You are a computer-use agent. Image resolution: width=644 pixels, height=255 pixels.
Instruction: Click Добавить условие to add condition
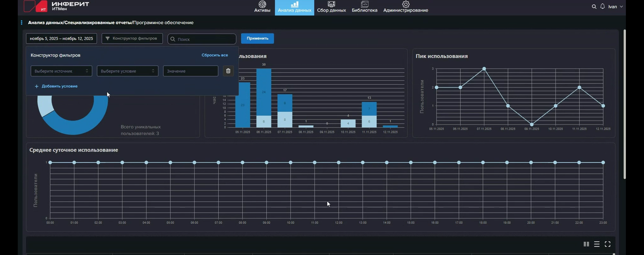56,86
